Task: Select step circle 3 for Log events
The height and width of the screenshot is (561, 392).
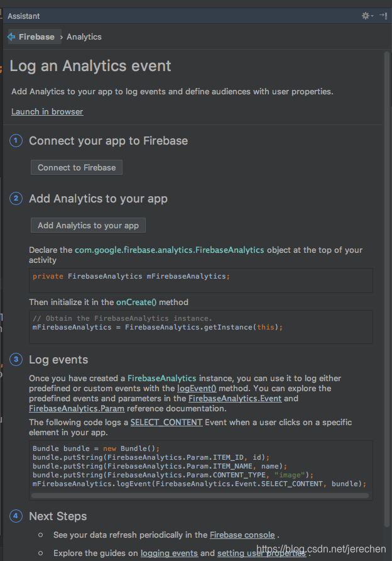Action: click(x=16, y=359)
